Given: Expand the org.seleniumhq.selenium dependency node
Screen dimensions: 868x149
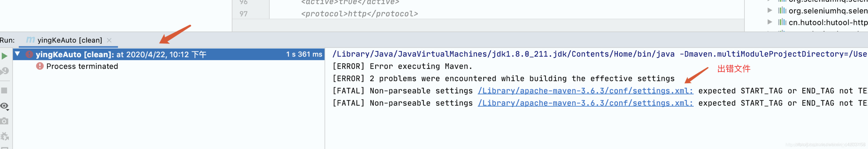Looking at the screenshot, I should [x=770, y=10].
